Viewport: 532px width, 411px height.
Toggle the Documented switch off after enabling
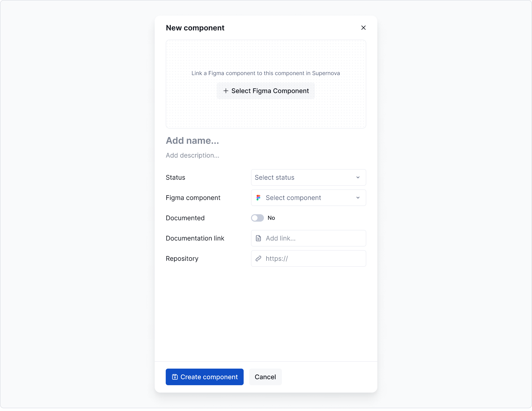pyautogui.click(x=257, y=218)
